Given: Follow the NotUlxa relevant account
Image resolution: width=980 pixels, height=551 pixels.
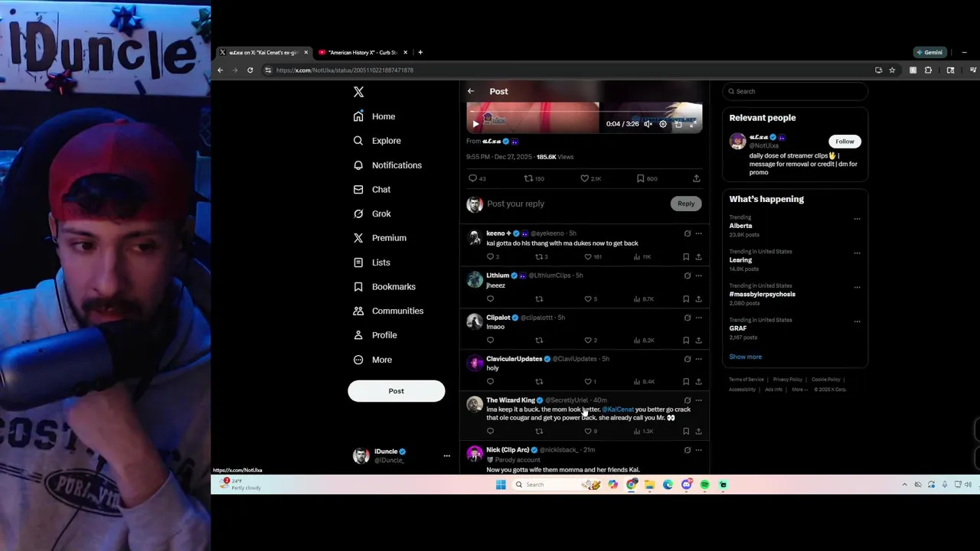Looking at the screenshot, I should (x=844, y=142).
